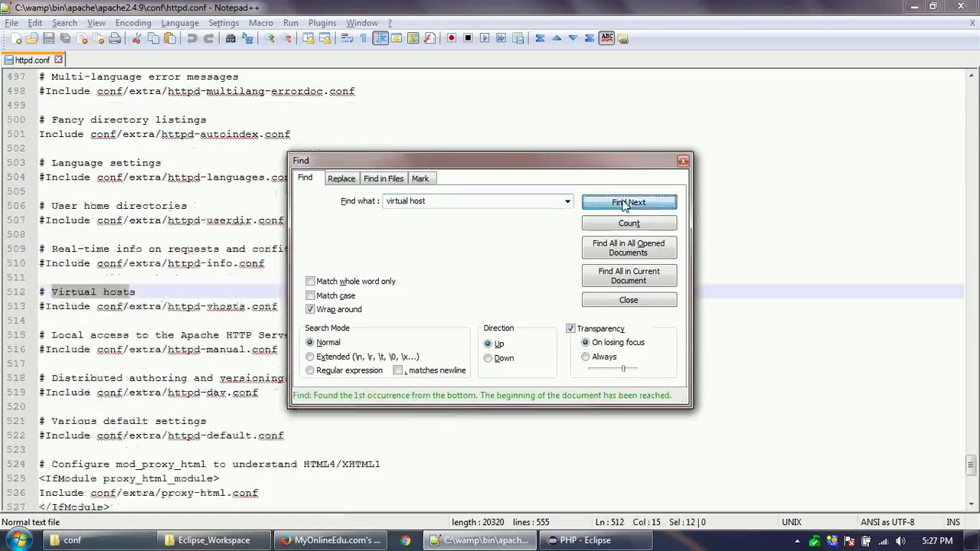
Task: Click into the Find what text field
Action: point(473,201)
